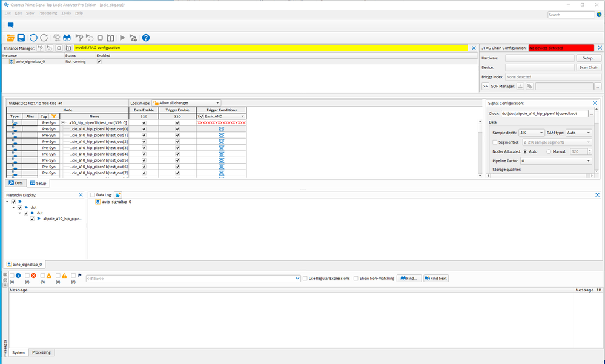Save the STP file with the disk icon
The image size is (605, 364).
(x=21, y=38)
